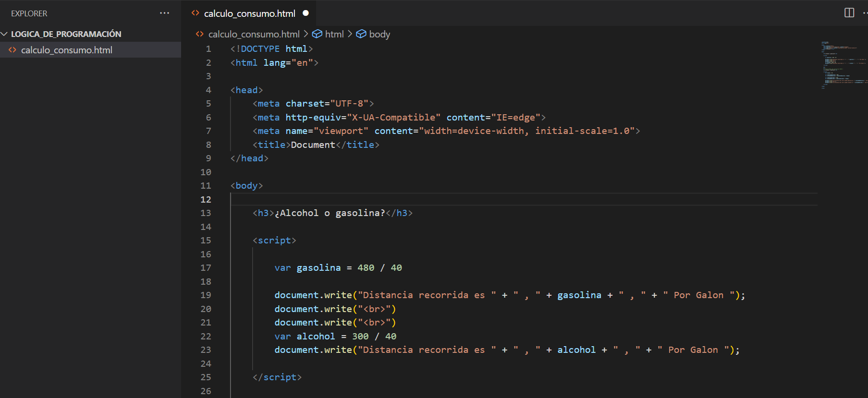
Task: Click the meta viewport line
Action: 446,131
